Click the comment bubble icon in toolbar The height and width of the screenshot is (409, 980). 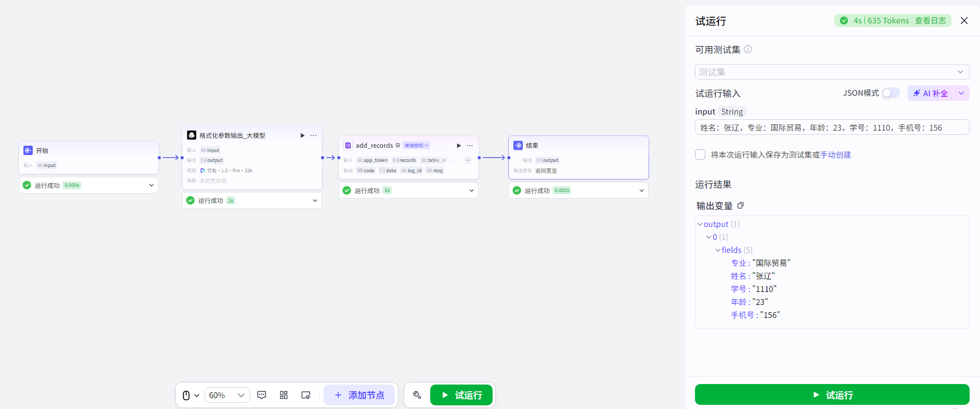pyautogui.click(x=262, y=395)
